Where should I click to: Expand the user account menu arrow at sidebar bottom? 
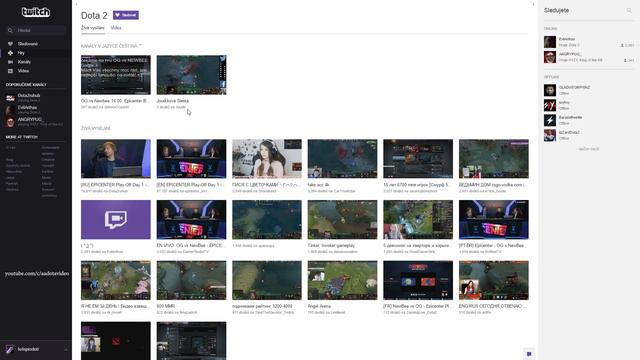66,350
